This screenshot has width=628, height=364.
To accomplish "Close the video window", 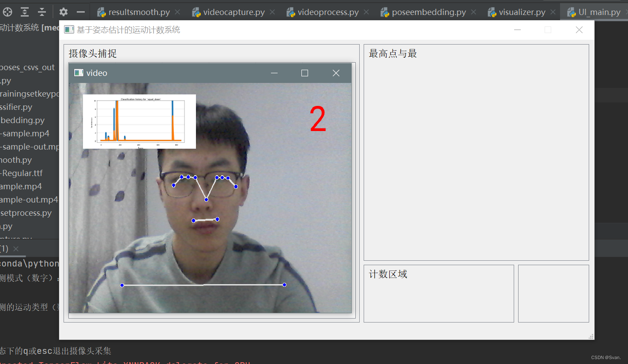I will point(336,73).
